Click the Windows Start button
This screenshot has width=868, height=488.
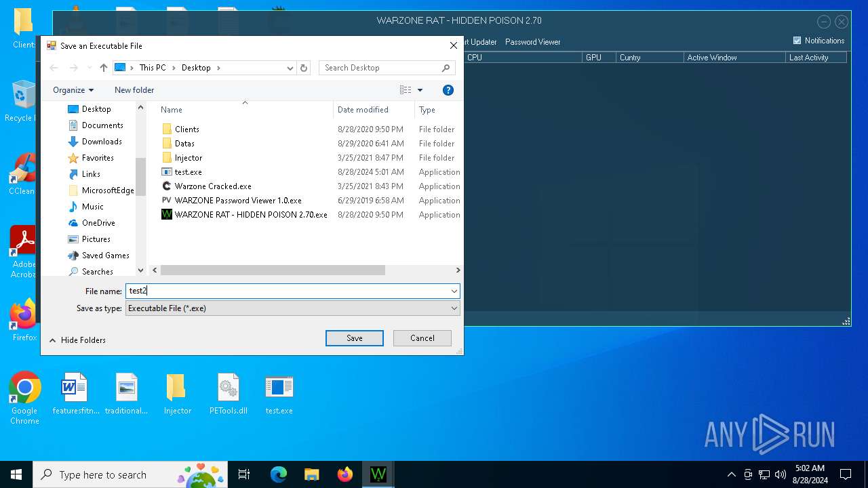16,474
